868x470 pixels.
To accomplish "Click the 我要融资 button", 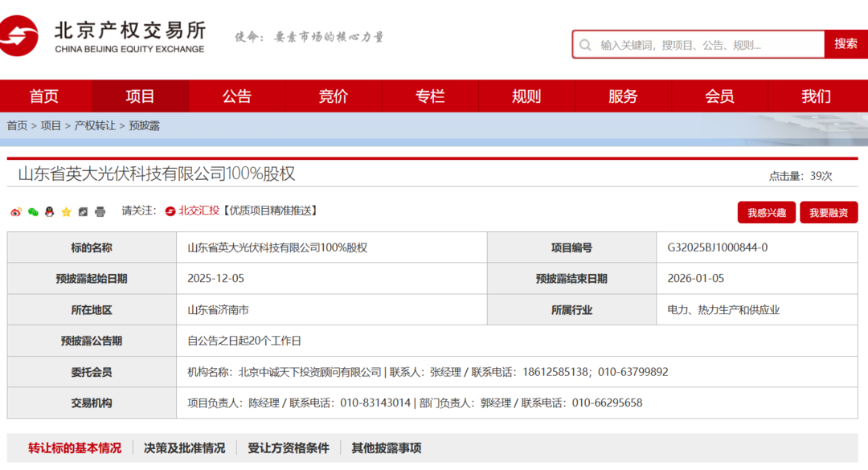I will coord(830,212).
